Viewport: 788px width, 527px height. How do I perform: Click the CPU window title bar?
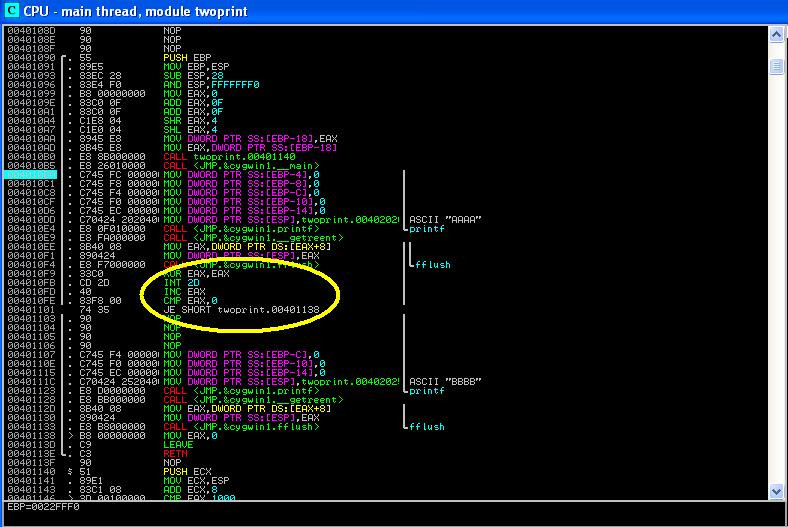coord(394,11)
